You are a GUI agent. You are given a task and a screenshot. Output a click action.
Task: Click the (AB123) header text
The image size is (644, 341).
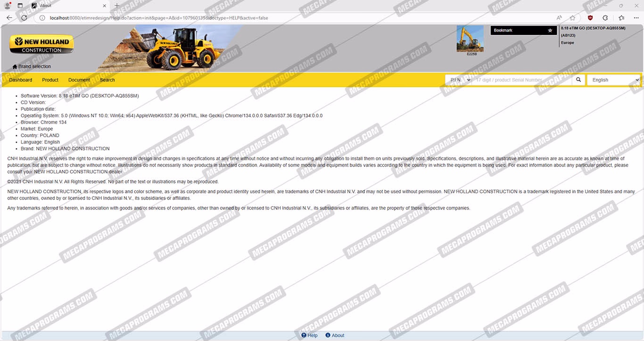[568, 35]
